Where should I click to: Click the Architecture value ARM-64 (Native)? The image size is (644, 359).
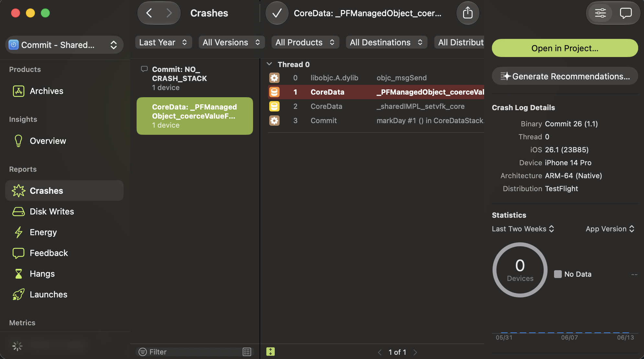(x=573, y=176)
